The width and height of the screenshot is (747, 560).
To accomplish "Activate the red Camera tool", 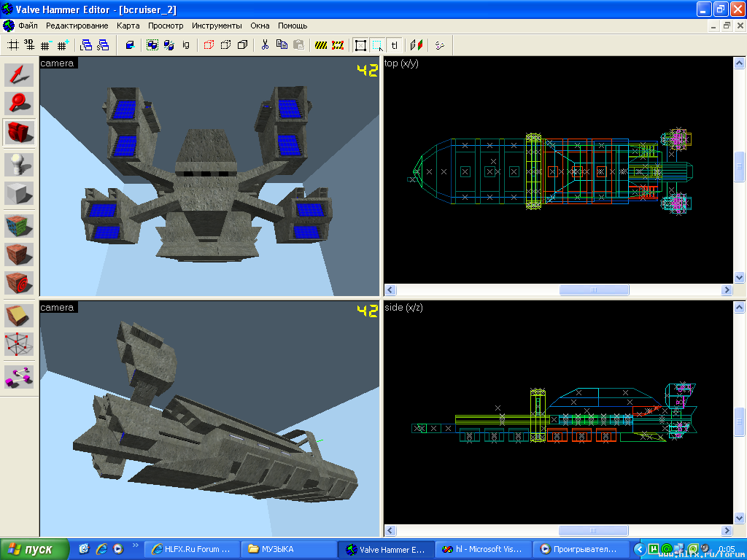I will (x=19, y=133).
